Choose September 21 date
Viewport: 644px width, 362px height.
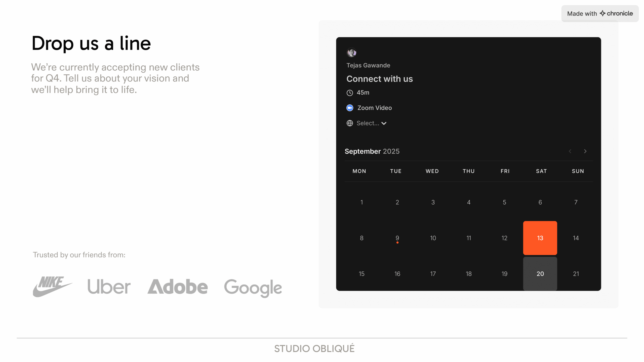[576, 274]
